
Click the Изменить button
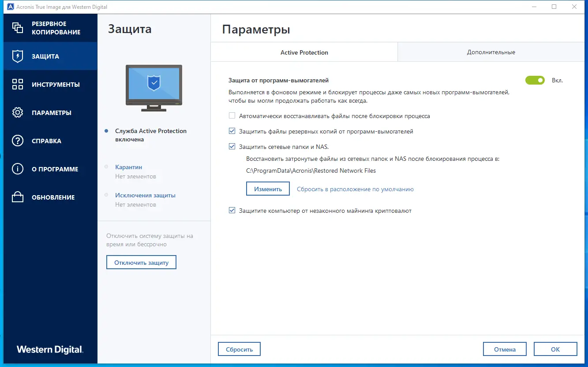point(267,189)
